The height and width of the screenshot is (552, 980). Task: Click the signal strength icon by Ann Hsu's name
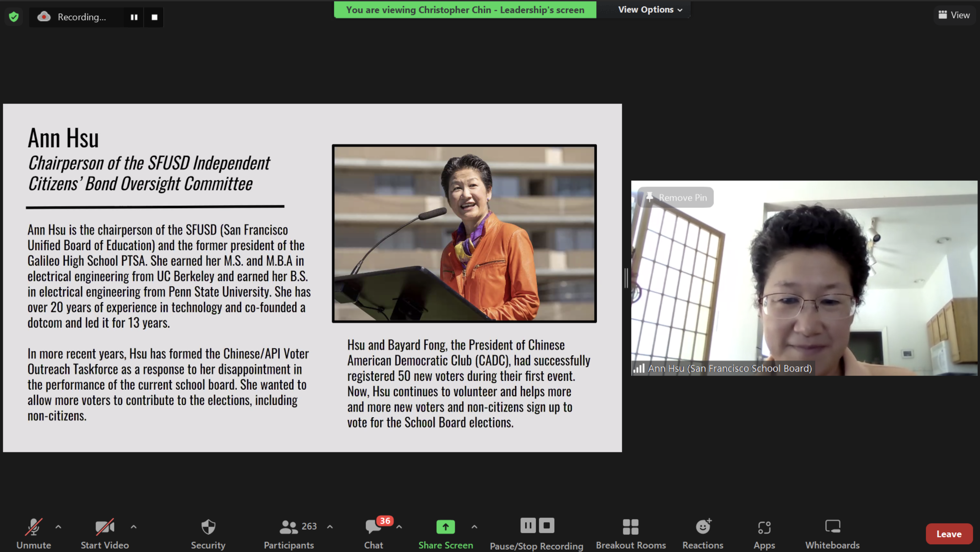tap(639, 368)
